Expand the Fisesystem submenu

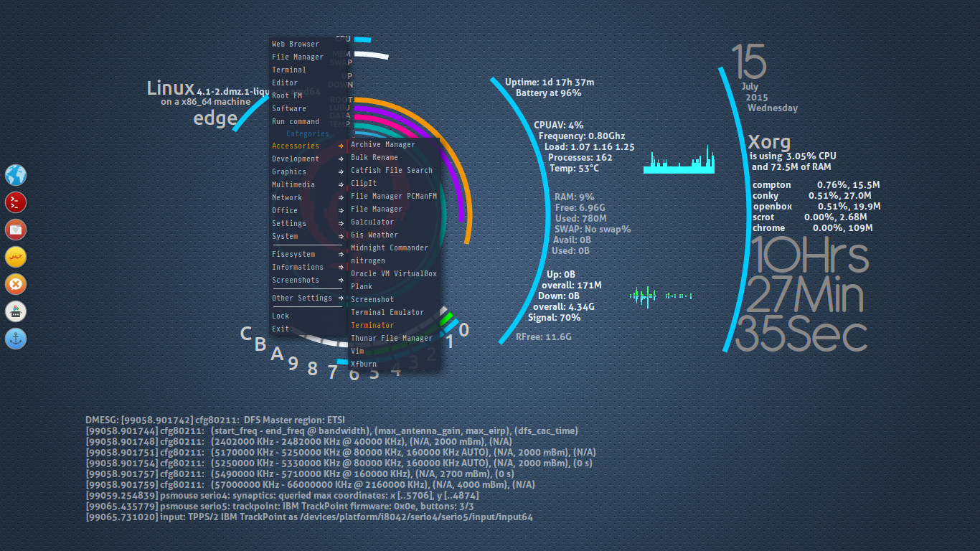[308, 254]
